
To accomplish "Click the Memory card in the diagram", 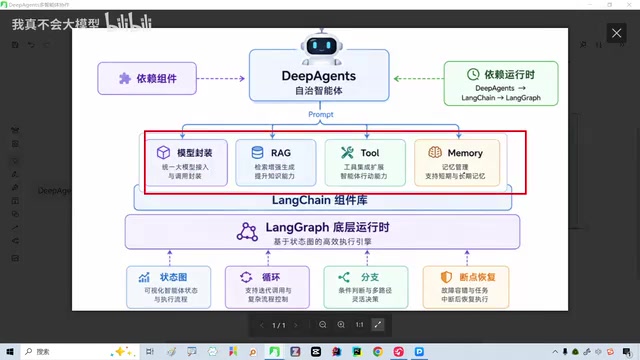I will [x=457, y=163].
